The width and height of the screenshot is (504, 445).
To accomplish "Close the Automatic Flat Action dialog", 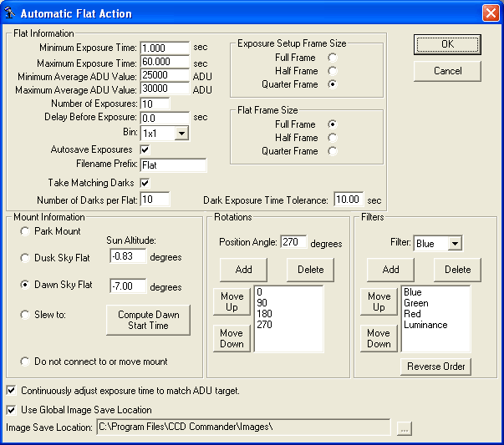I will click(491, 13).
